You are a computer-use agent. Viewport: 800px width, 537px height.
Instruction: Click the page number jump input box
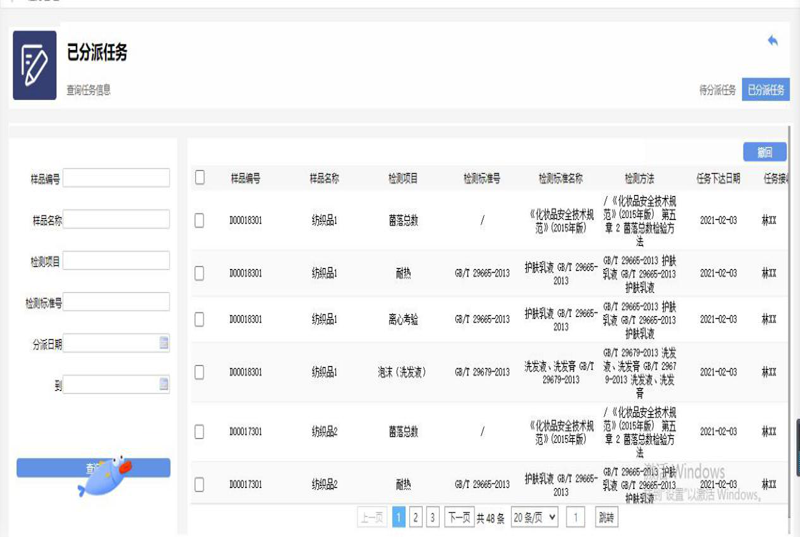[576, 517]
